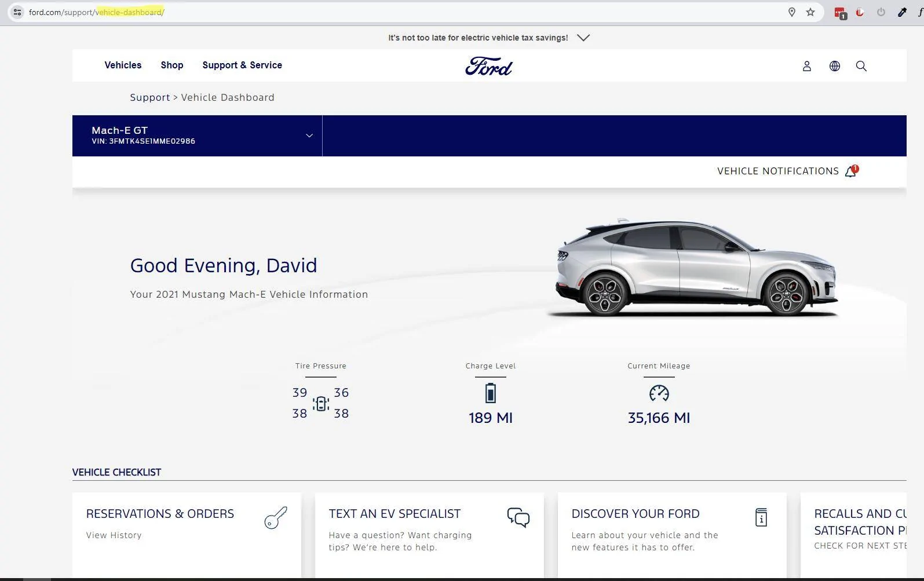The image size is (924, 581).
Task: Click the Current Mileage label
Action: pyautogui.click(x=659, y=366)
